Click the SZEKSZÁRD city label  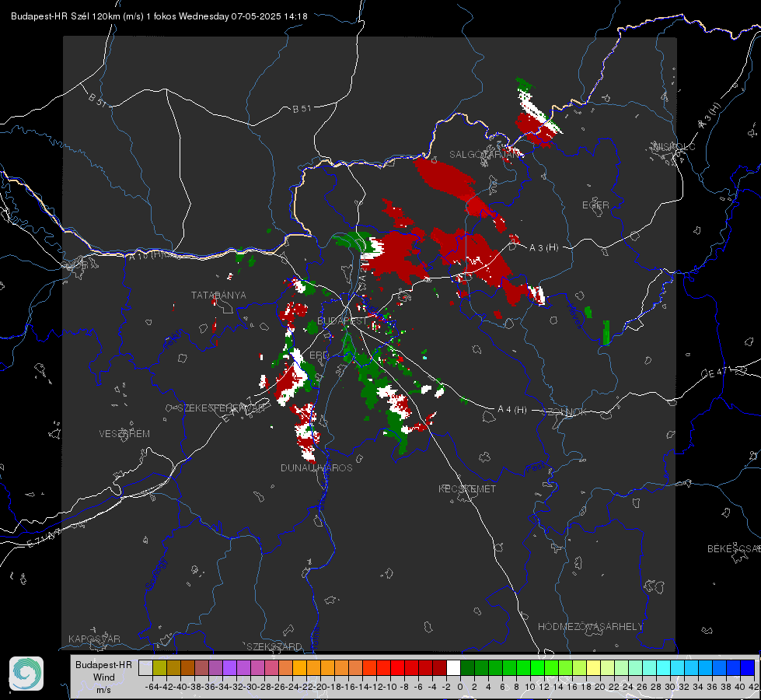[274, 646]
